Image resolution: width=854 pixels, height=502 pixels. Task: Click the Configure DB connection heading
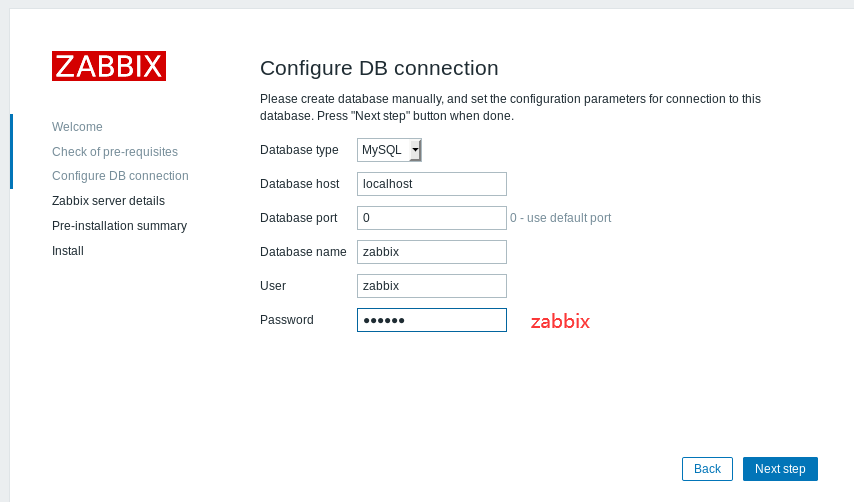(x=379, y=68)
